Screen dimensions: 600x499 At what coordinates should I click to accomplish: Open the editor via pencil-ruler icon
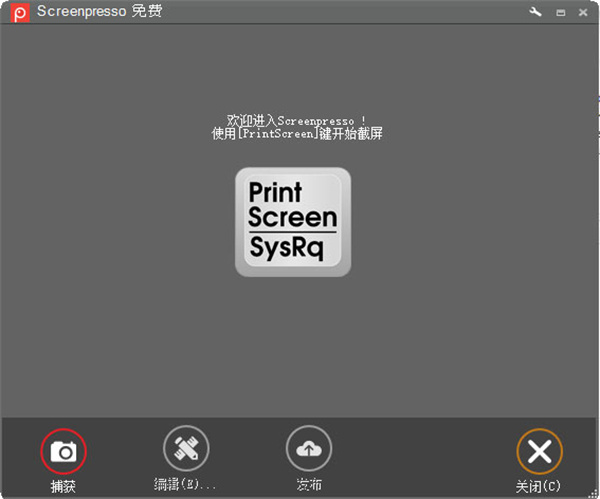(x=186, y=449)
